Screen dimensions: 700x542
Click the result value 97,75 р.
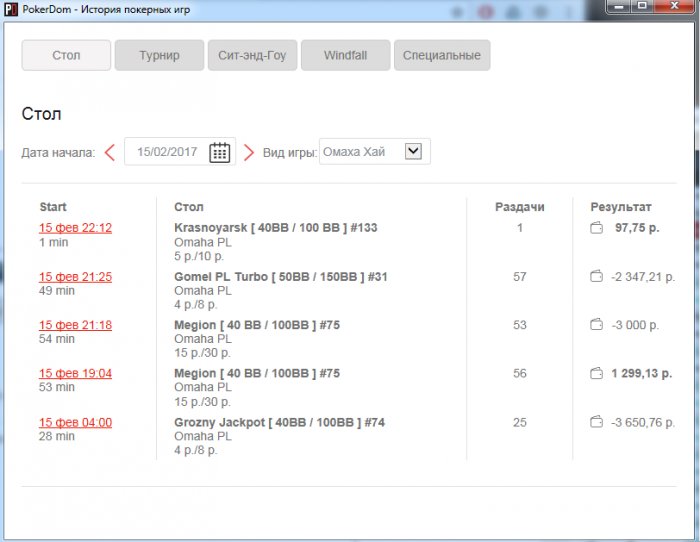click(637, 228)
